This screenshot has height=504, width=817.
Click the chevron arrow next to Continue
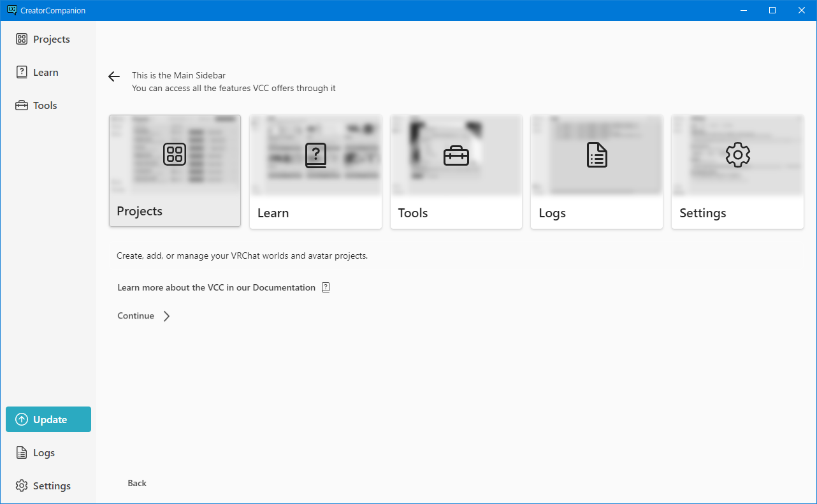(166, 316)
